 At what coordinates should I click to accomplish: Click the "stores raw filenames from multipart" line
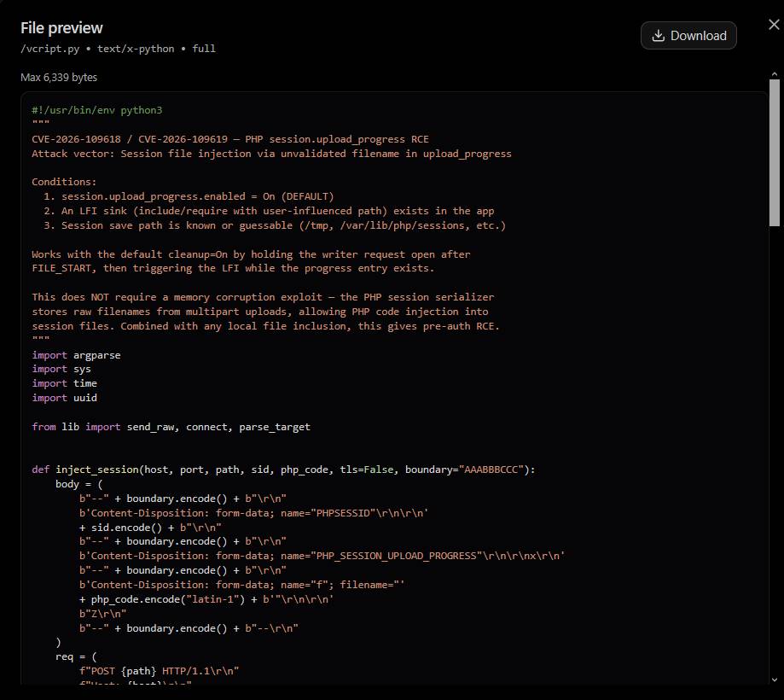coord(260,312)
